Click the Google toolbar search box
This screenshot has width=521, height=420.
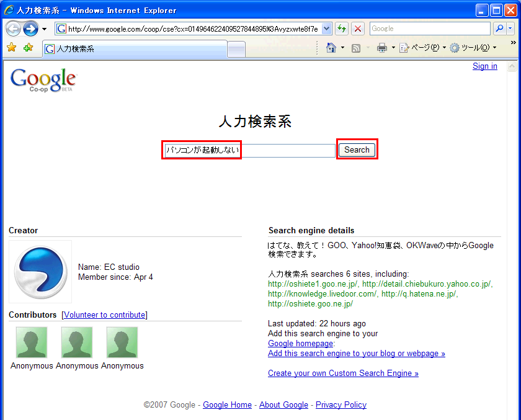[x=430, y=29]
